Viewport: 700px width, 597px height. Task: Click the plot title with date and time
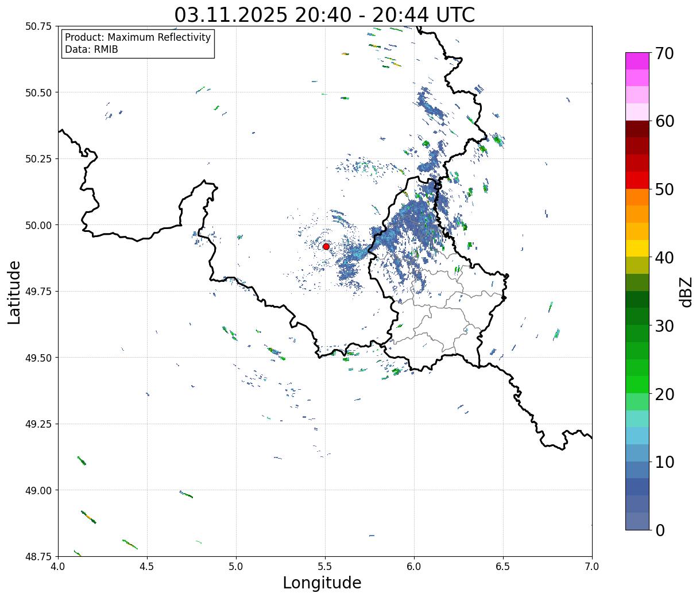click(x=324, y=14)
